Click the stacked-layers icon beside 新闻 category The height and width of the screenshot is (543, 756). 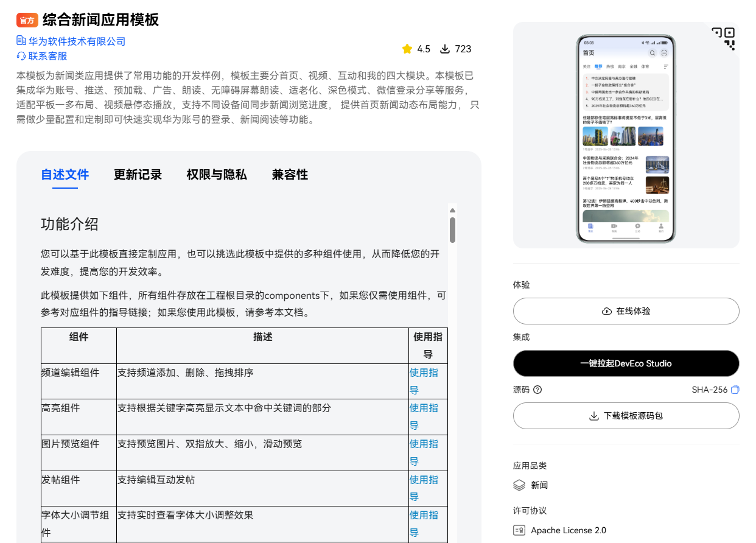[519, 485]
